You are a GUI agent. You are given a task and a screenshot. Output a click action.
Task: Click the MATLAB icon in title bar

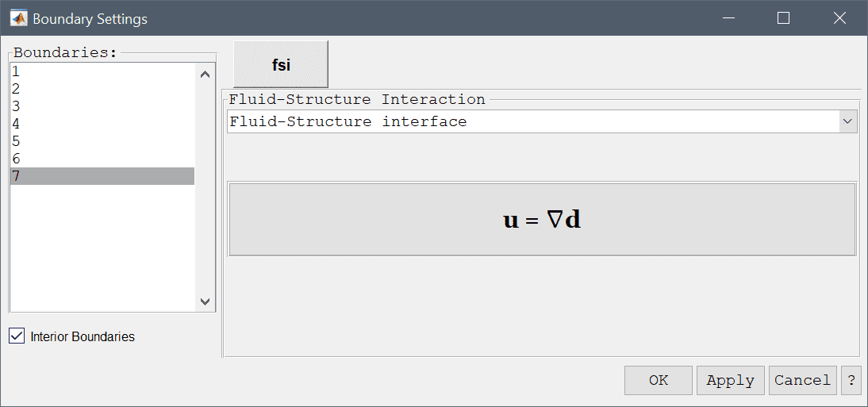[x=19, y=18]
